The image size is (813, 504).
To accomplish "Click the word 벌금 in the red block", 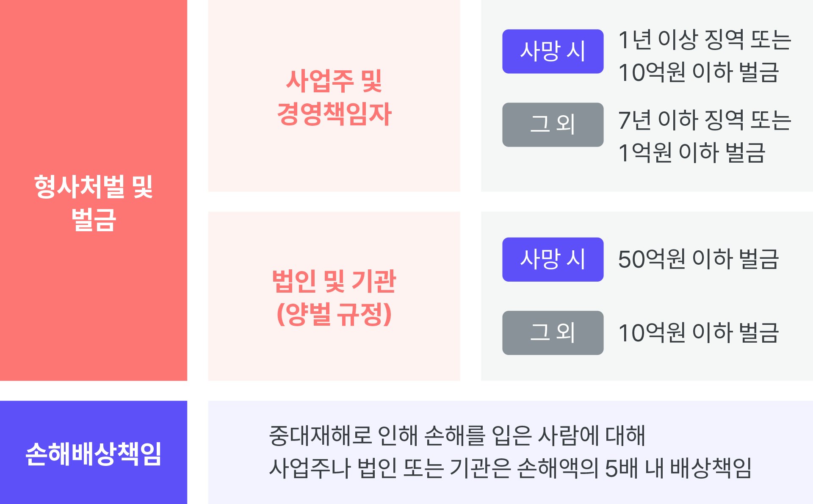I will pyautogui.click(x=94, y=219).
